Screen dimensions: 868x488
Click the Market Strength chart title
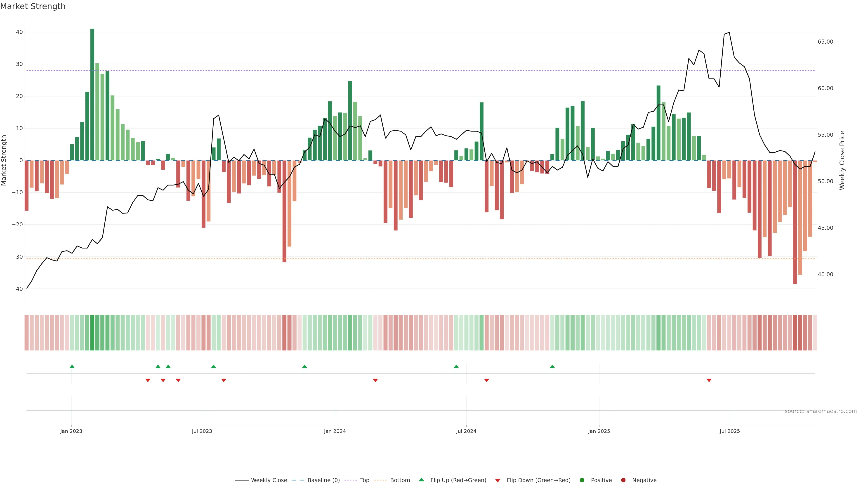coord(33,6)
